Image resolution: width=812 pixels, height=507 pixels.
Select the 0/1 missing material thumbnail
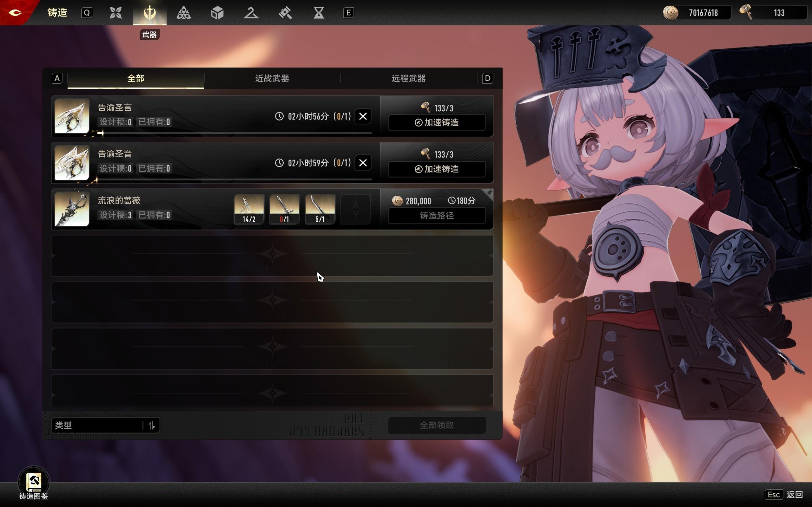tap(284, 209)
